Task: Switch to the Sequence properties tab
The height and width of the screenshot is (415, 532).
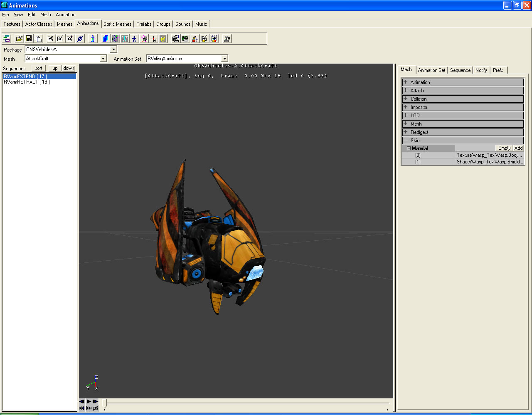Action: pyautogui.click(x=460, y=70)
